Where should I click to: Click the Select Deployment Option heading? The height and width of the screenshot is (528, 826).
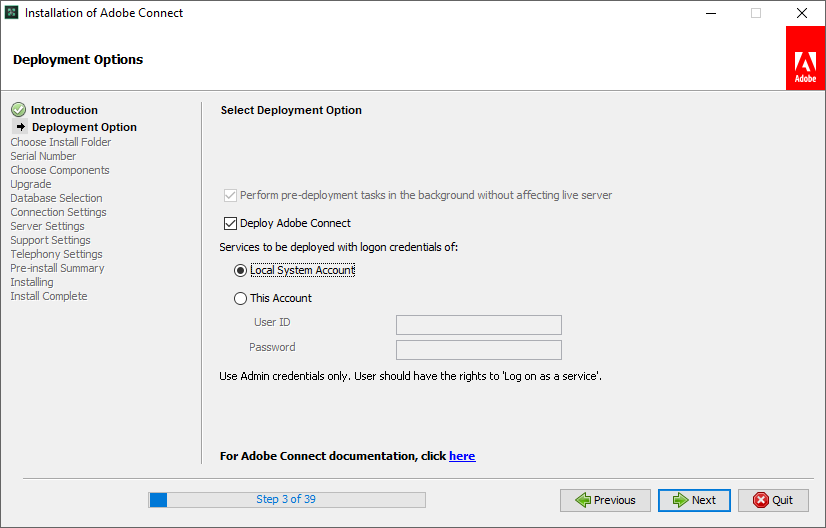pyautogui.click(x=291, y=110)
